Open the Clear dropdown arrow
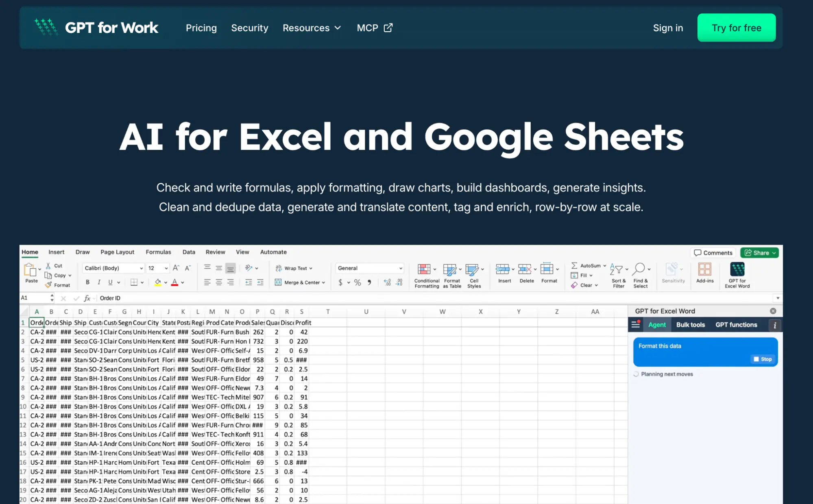Viewport: 813px width, 504px height. point(596,285)
